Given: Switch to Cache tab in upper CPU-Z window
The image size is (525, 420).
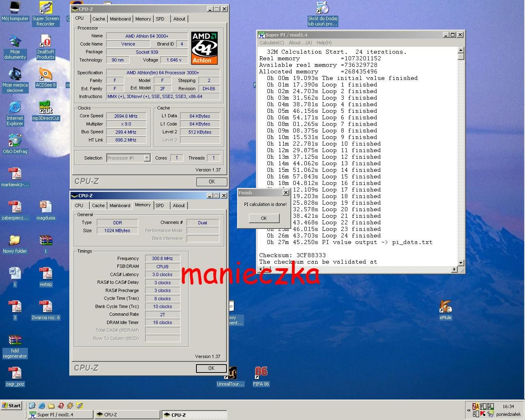Looking at the screenshot, I should (98, 19).
